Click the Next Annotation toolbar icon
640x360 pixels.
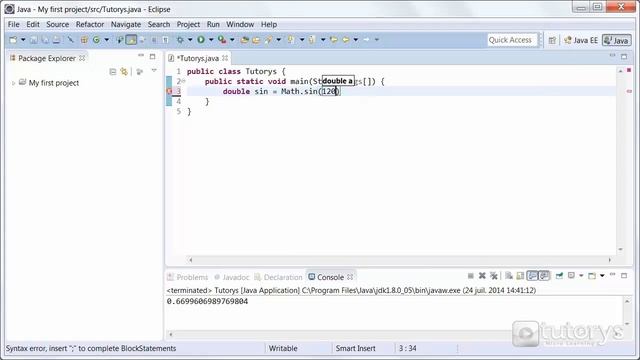point(291,40)
